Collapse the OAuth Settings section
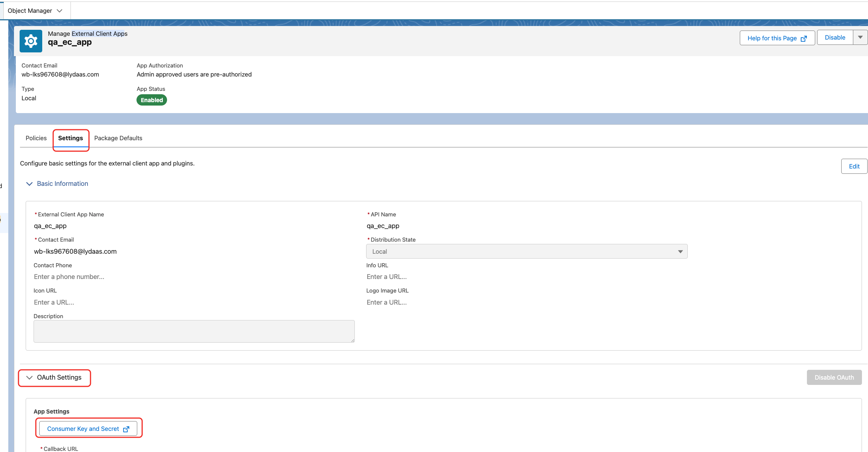This screenshot has width=868, height=452. [29, 377]
